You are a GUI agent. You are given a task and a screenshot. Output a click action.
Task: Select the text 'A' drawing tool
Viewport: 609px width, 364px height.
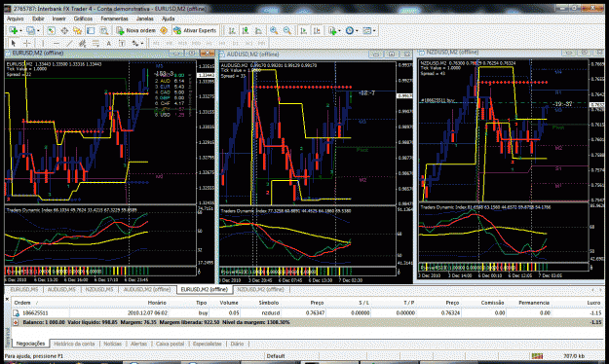pyautogui.click(x=109, y=43)
